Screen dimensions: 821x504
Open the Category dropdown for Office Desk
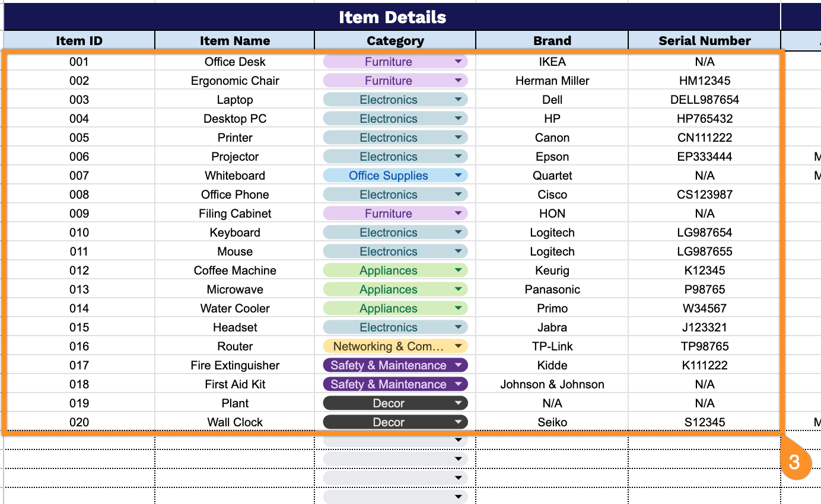pos(459,62)
